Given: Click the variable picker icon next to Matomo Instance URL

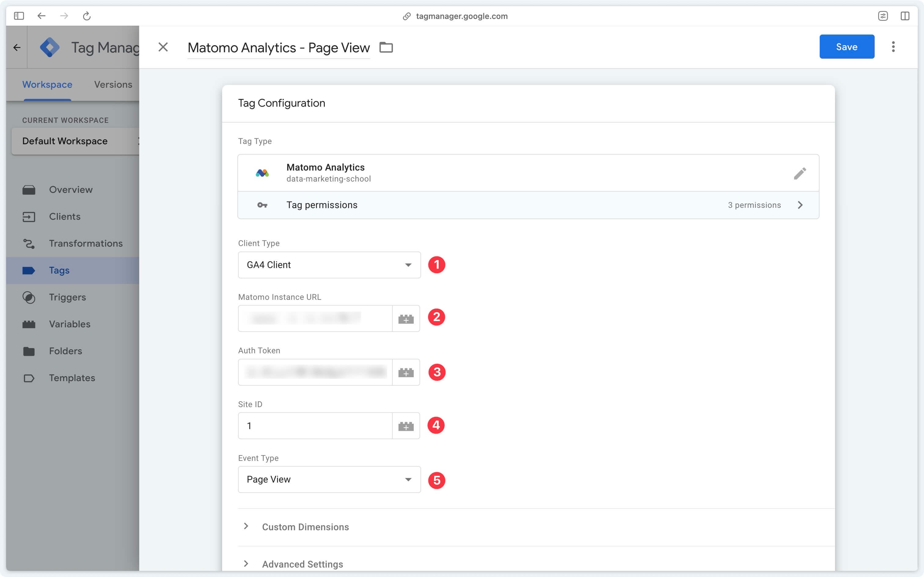Looking at the screenshot, I should click(405, 318).
